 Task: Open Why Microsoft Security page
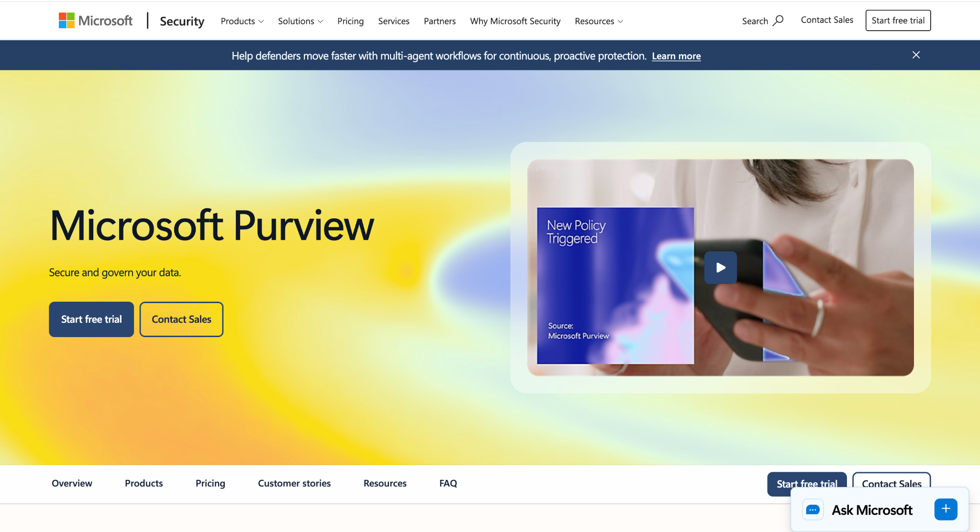[515, 21]
